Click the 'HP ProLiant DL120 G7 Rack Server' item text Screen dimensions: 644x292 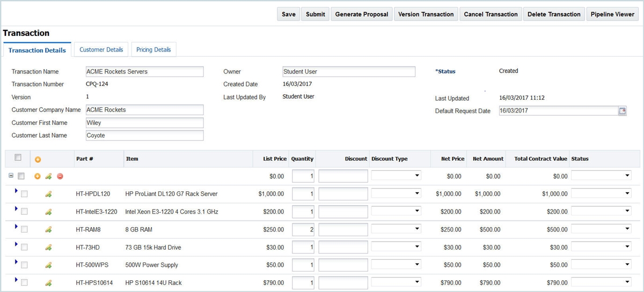(x=171, y=193)
